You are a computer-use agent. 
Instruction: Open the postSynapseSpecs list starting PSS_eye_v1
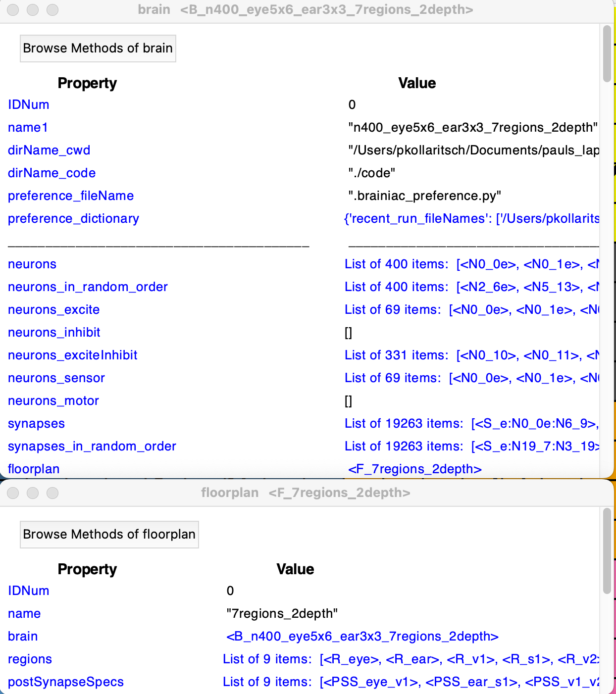[411, 682]
